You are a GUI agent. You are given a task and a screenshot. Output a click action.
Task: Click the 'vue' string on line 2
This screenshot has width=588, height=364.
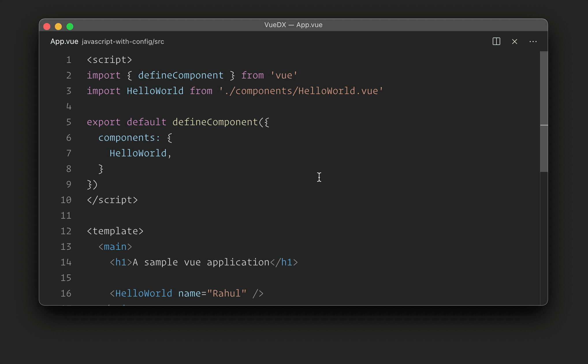point(284,75)
